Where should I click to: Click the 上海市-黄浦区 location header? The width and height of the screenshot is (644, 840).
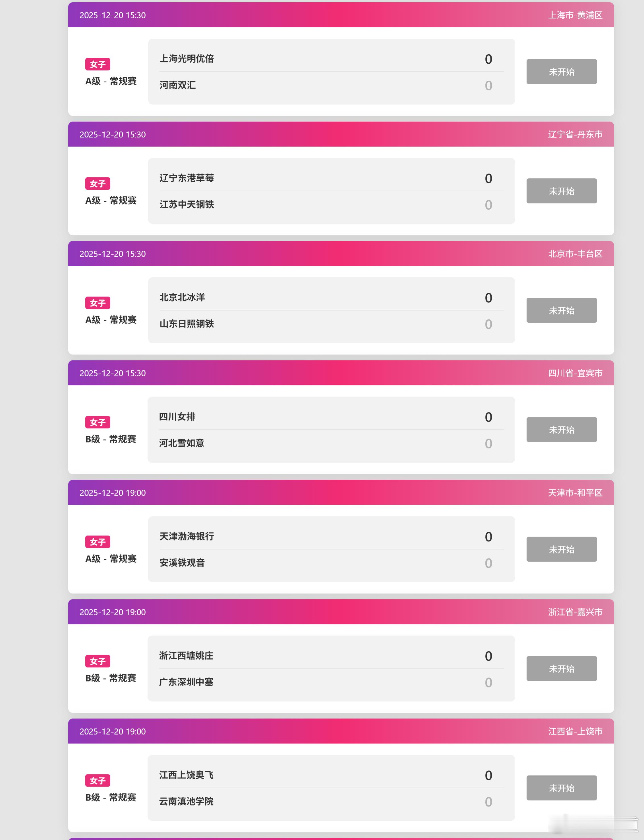(x=575, y=15)
